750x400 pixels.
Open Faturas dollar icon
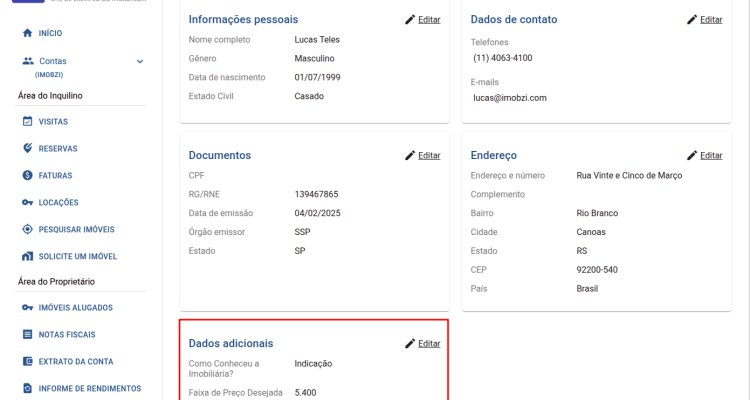coord(28,175)
